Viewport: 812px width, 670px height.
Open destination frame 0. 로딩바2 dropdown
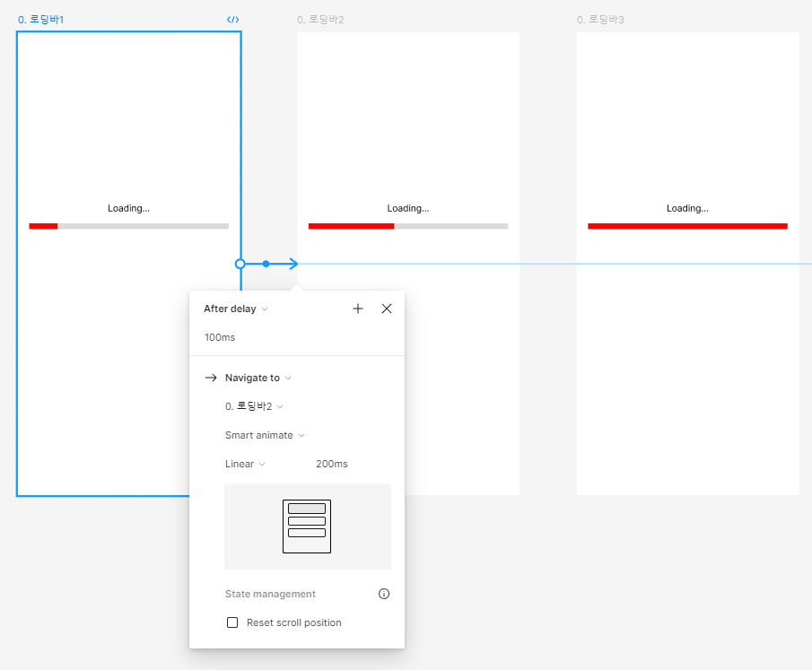(x=254, y=406)
